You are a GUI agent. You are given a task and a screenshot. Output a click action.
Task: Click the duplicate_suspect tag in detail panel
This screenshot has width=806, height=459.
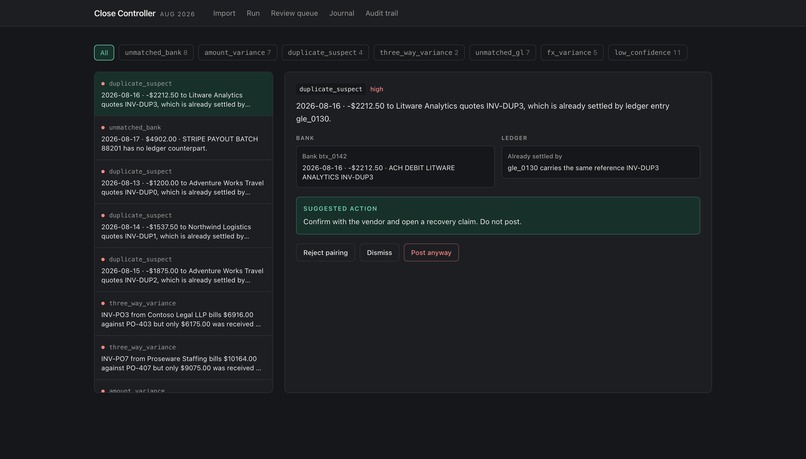pos(331,89)
